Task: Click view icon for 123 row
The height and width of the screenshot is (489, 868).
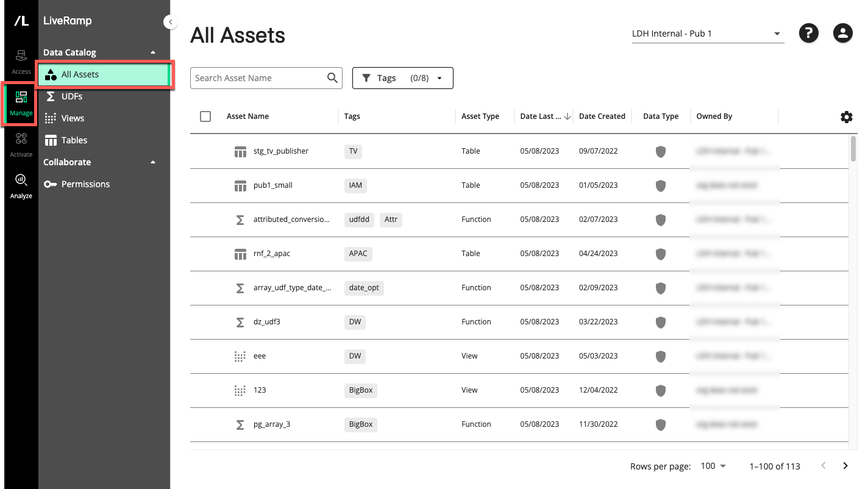Action: (240, 390)
